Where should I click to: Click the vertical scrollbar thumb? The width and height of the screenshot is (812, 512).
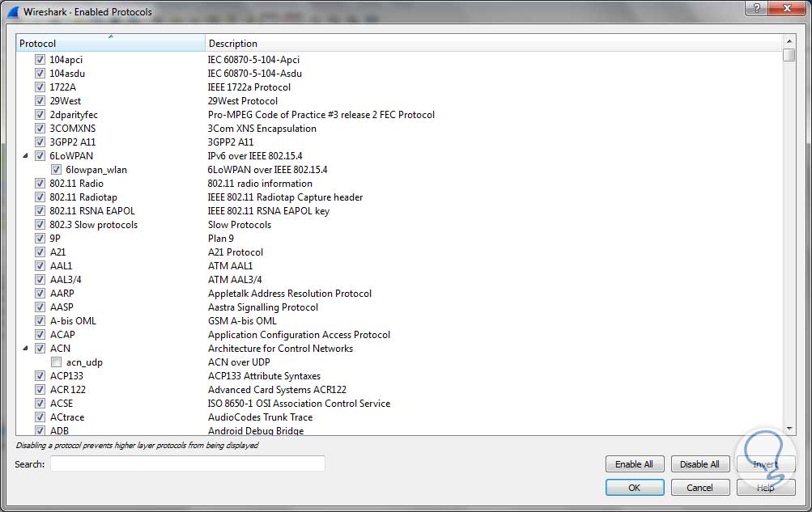pyautogui.click(x=789, y=55)
